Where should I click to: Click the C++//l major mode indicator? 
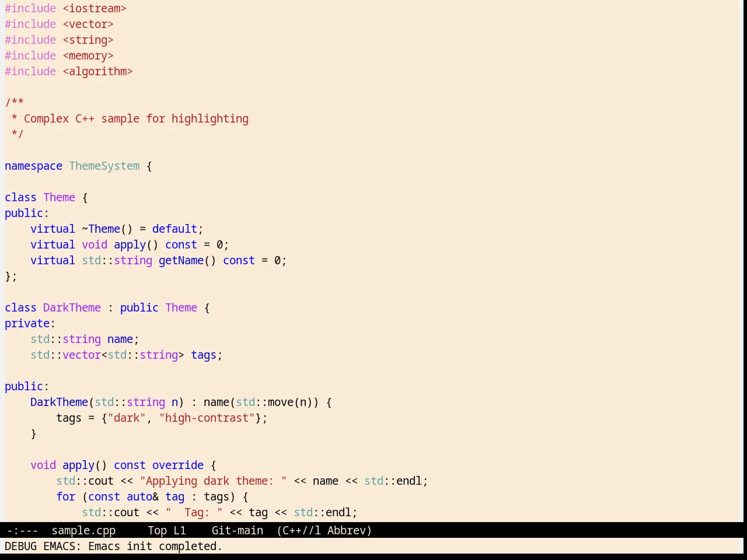tap(301, 530)
